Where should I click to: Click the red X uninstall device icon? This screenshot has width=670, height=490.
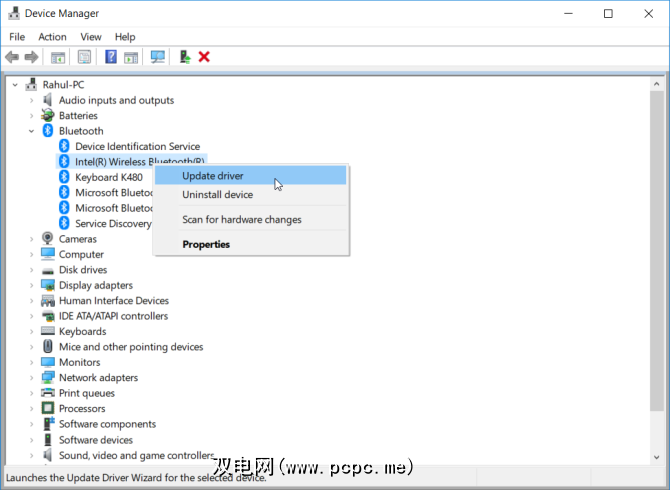[x=204, y=57]
